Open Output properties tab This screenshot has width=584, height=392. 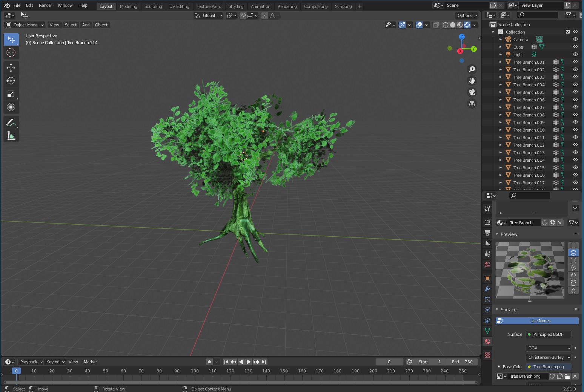click(487, 233)
